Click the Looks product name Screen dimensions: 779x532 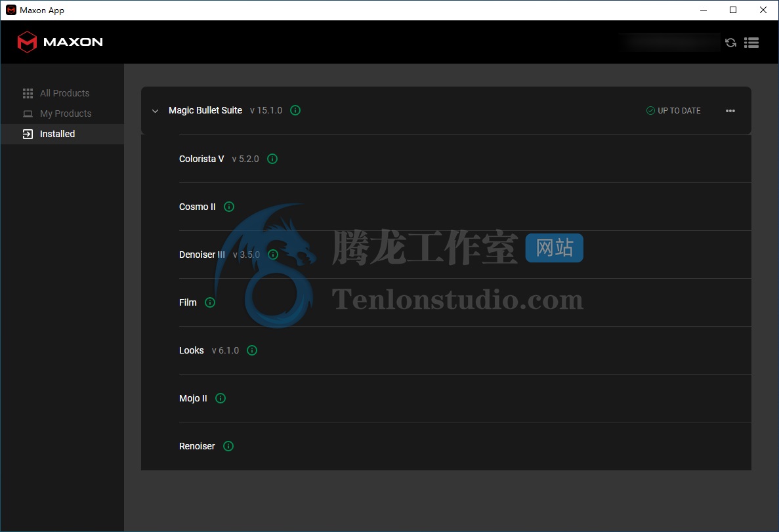[191, 351]
